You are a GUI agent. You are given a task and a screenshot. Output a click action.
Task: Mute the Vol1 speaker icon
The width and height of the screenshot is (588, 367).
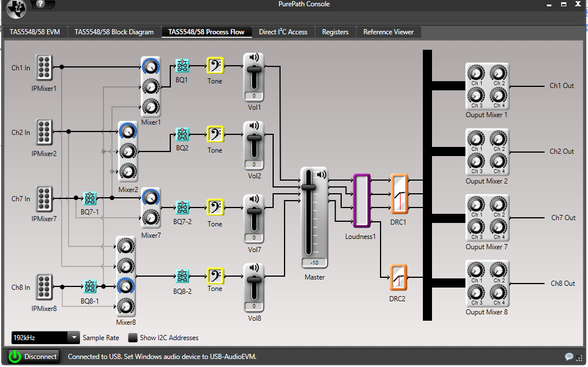[x=254, y=57]
